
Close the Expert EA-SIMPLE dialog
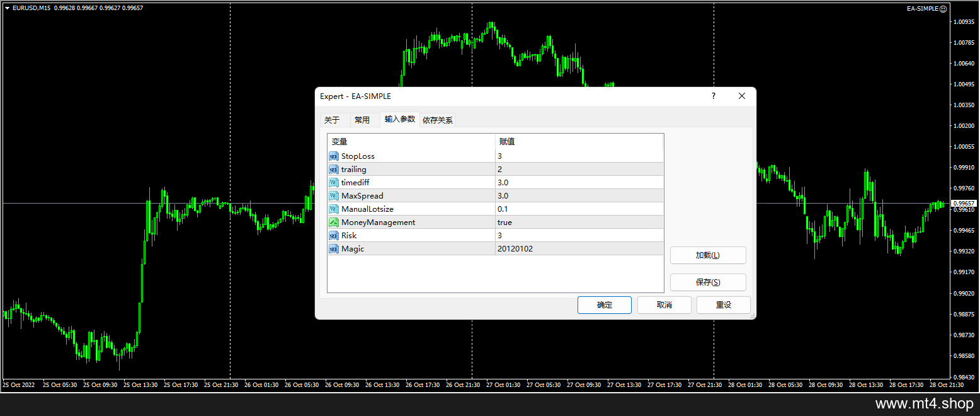click(x=742, y=96)
